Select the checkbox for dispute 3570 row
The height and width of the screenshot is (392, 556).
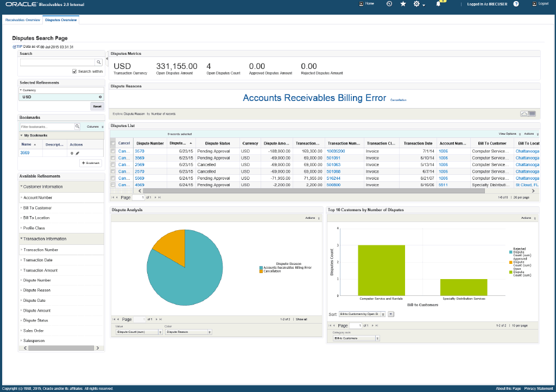[113, 151]
